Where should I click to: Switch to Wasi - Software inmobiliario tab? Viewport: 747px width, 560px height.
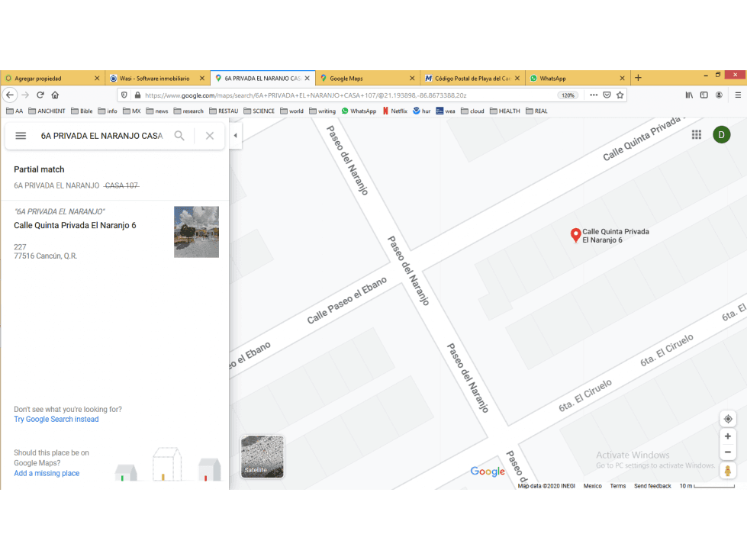click(x=157, y=78)
